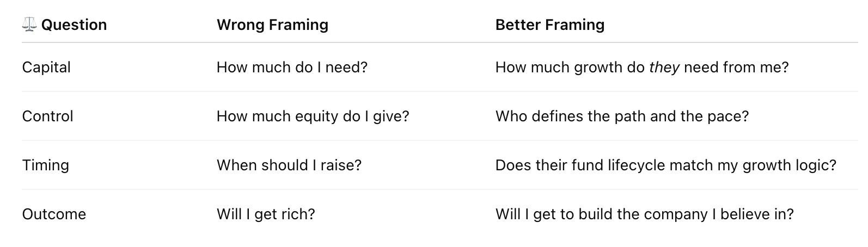Click the 'Does their fund lifecycle match' cell
This screenshot has width=868, height=247.
pos(665,165)
